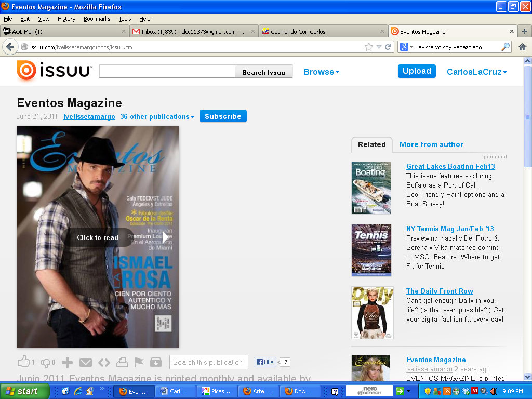Click the green arrow next to Nero Search
The image size is (532, 399).
click(x=400, y=391)
